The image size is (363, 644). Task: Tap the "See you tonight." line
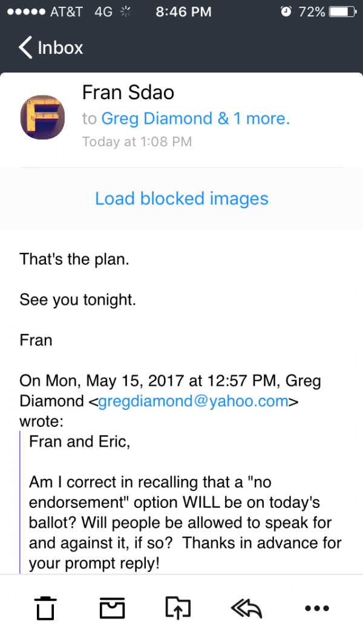(x=77, y=299)
